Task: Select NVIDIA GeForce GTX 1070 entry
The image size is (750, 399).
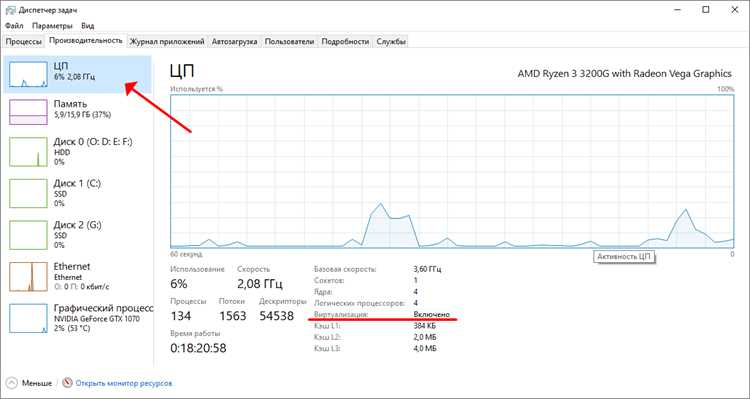Action: tap(97, 319)
